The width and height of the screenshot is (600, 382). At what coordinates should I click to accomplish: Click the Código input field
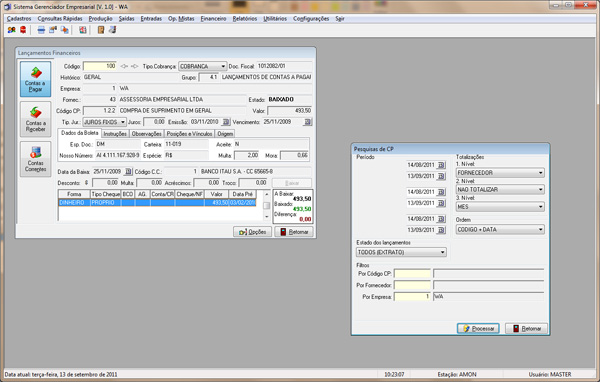(x=100, y=66)
